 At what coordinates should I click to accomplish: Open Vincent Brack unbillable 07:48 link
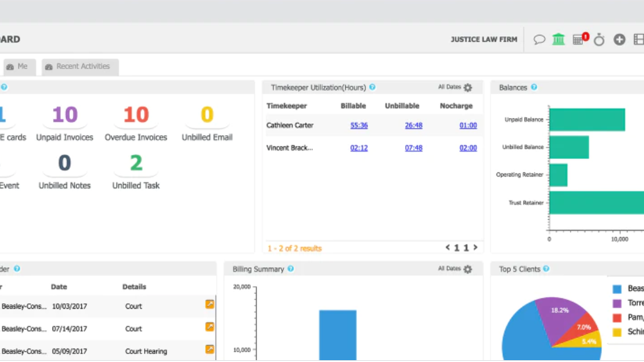pos(414,148)
